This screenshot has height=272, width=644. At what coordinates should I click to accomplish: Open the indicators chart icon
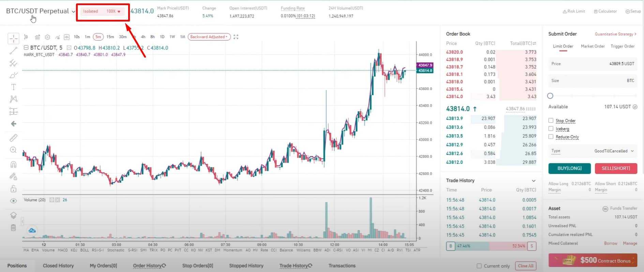click(x=38, y=37)
